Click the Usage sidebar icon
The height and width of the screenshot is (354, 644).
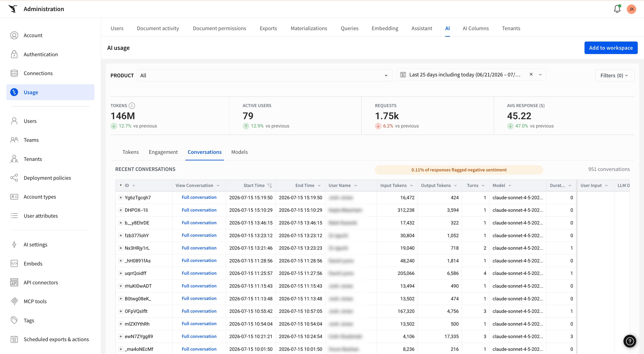click(14, 92)
